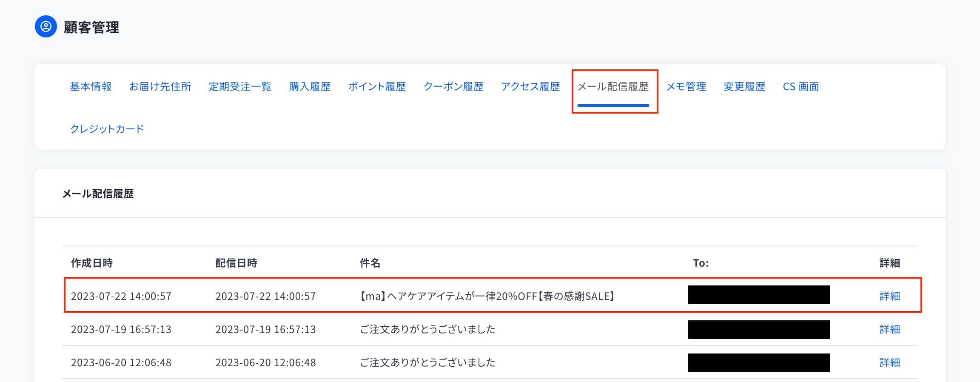Open 詳細 for the 2023-07-19 order email
The image size is (980, 382).
pyautogui.click(x=889, y=329)
